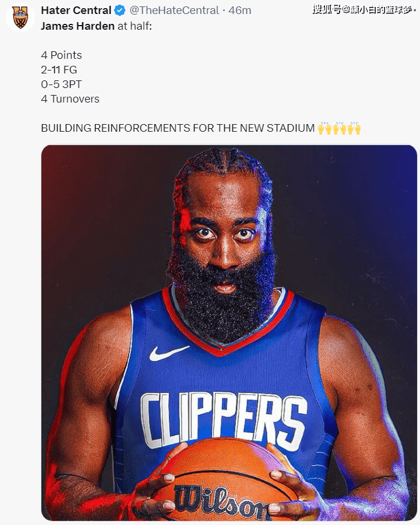Select the '2-11 FG' stat line
Image resolution: width=420 pixels, height=525 pixels.
[59, 70]
